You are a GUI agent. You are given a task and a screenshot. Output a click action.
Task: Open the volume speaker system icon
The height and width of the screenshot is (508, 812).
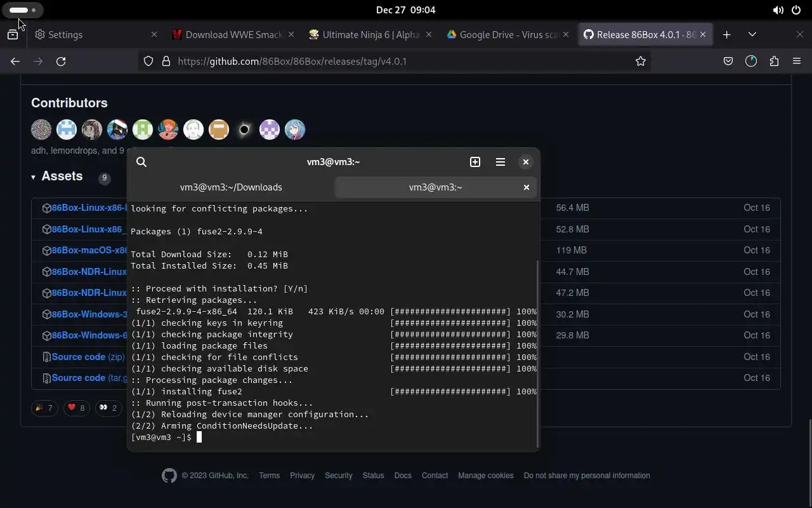778,10
